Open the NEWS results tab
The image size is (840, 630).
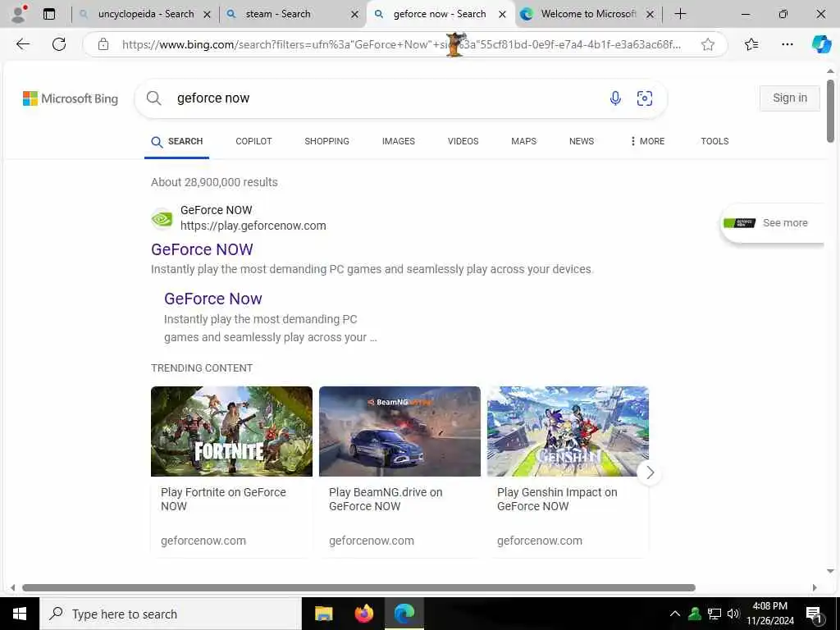point(582,141)
